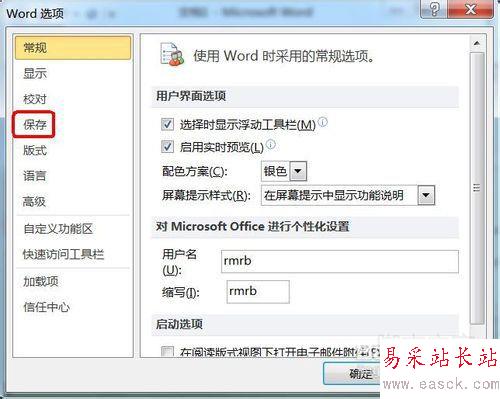Open the 加载项 category
500x399 pixels.
(x=41, y=281)
